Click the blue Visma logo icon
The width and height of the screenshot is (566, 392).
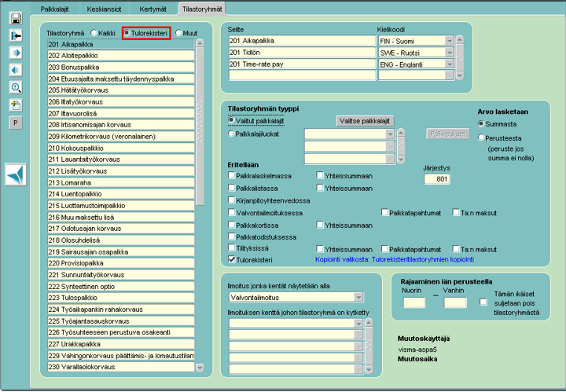click(16, 175)
